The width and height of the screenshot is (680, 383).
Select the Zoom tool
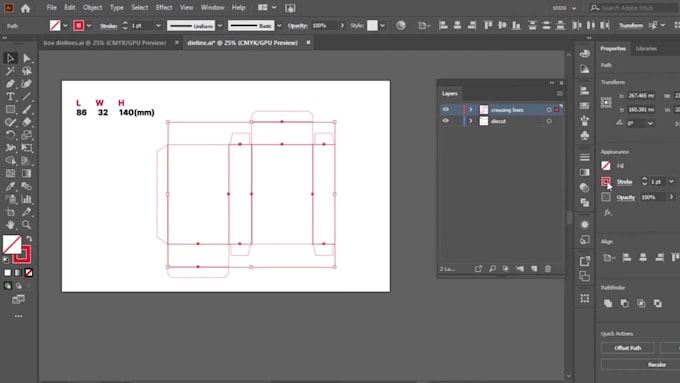(x=27, y=225)
